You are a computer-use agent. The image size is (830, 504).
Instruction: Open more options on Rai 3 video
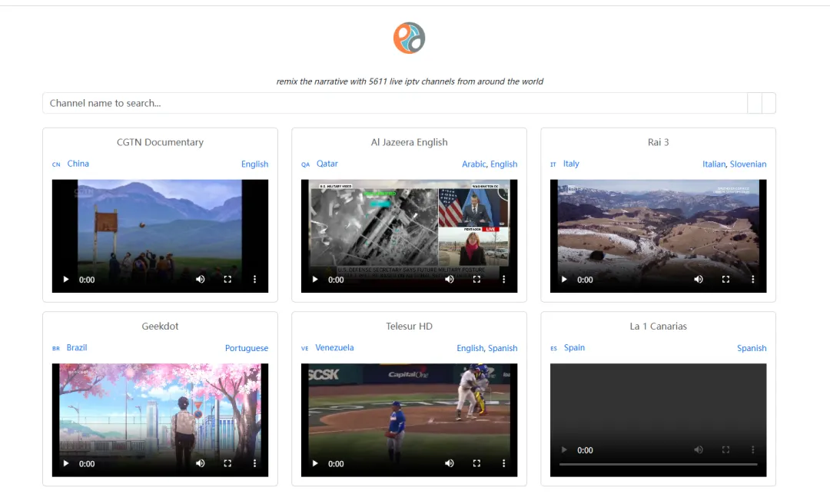752,280
